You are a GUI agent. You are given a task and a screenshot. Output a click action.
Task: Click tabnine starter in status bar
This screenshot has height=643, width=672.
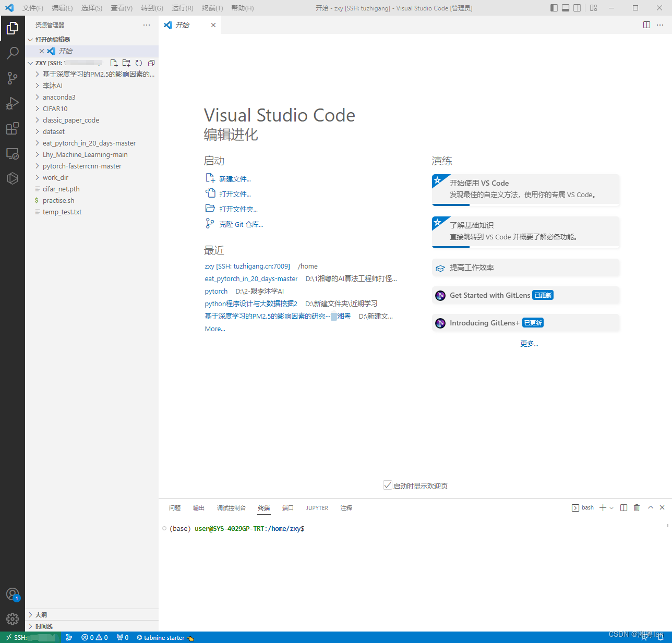click(165, 637)
